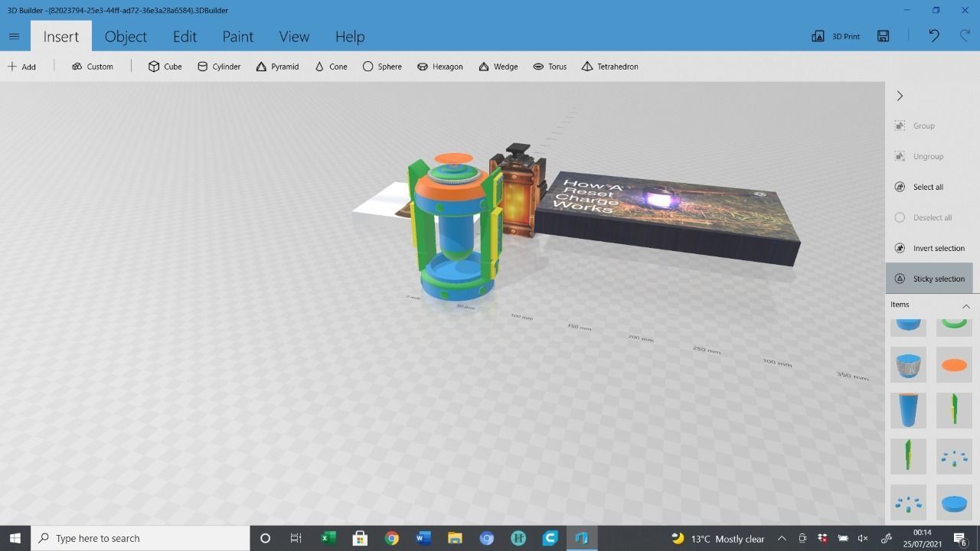
Task: Click the Add button
Action: coord(22,67)
